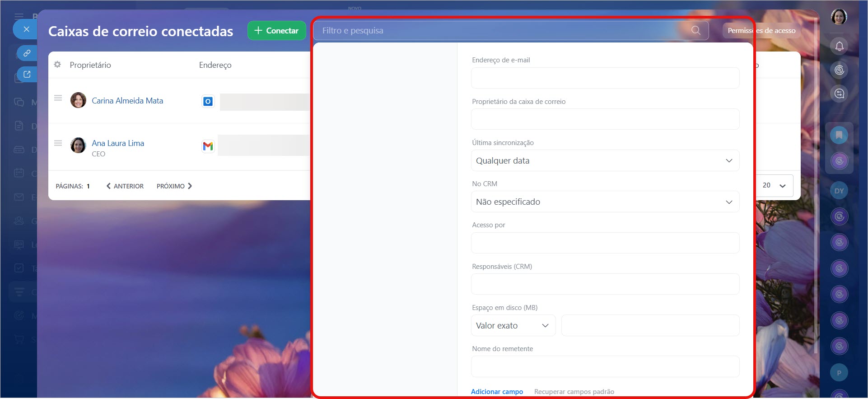The image size is (868, 399).
Task: Open the user profile avatar
Action: [839, 17]
